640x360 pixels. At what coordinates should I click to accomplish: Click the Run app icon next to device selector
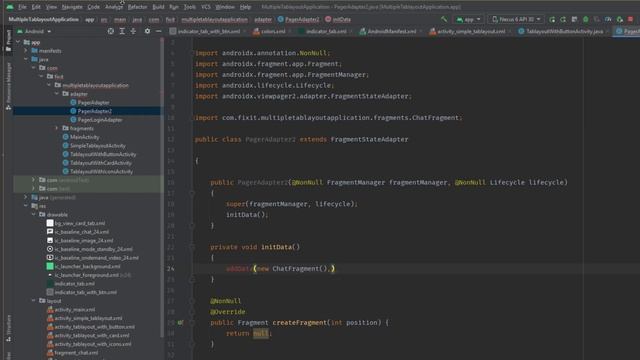[552, 19]
